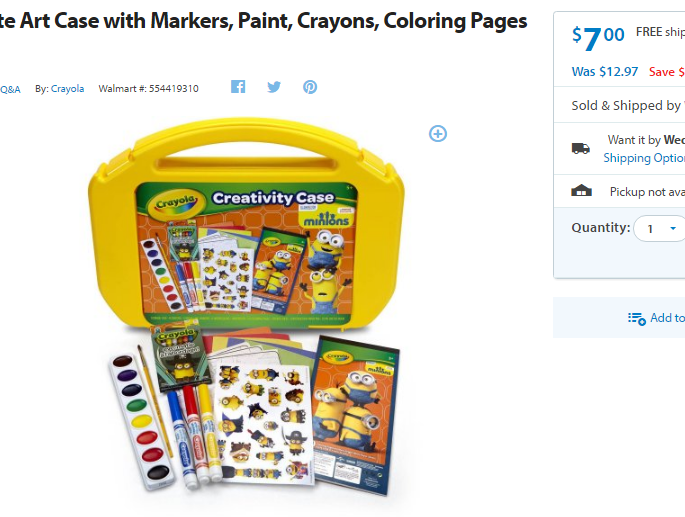Screen dimensions: 685x517
Task: Open the Q&A link
Action: tap(10, 90)
